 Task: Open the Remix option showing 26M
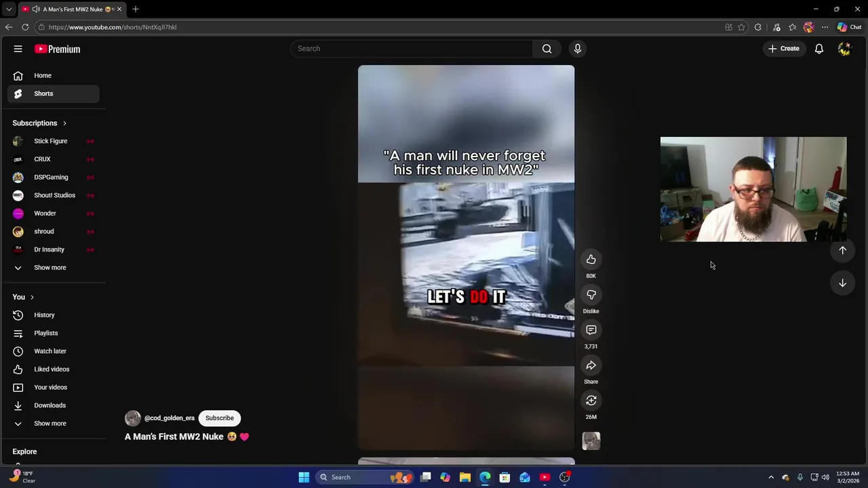(x=591, y=401)
